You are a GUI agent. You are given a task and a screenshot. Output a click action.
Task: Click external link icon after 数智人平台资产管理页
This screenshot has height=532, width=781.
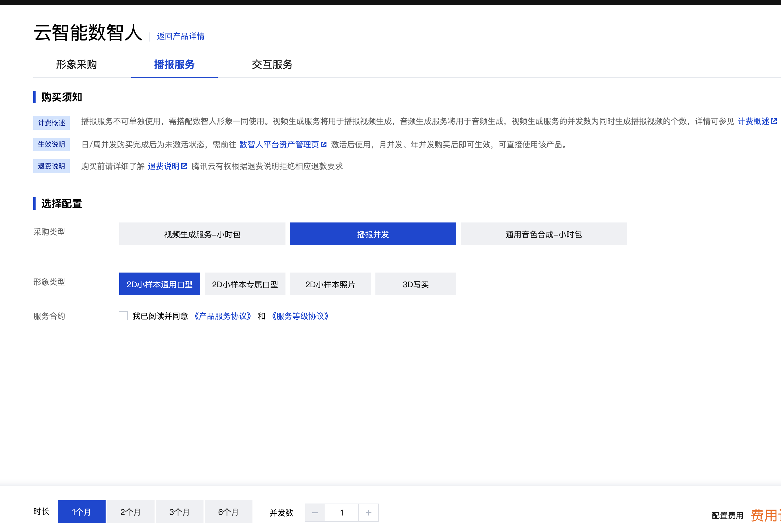click(324, 145)
